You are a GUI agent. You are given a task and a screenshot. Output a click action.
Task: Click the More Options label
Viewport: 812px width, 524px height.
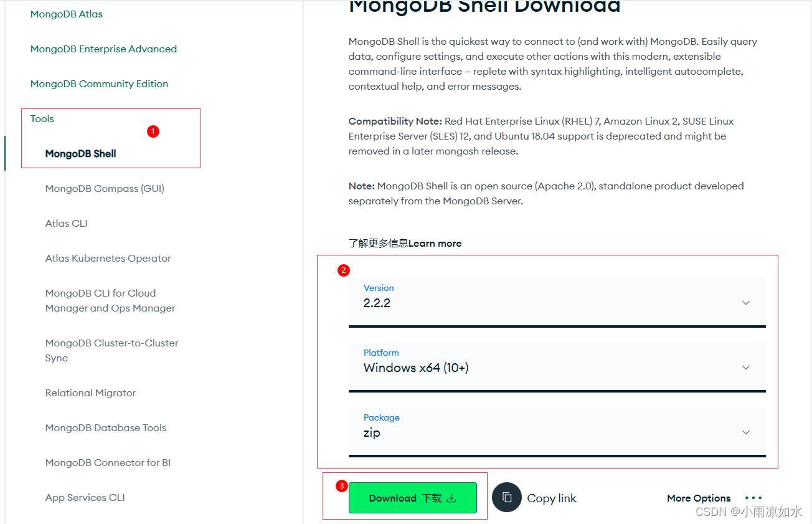699,498
